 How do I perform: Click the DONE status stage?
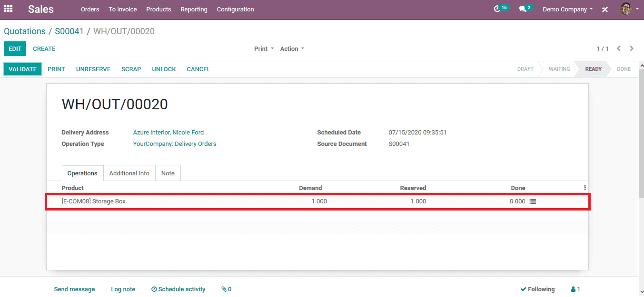click(x=624, y=69)
